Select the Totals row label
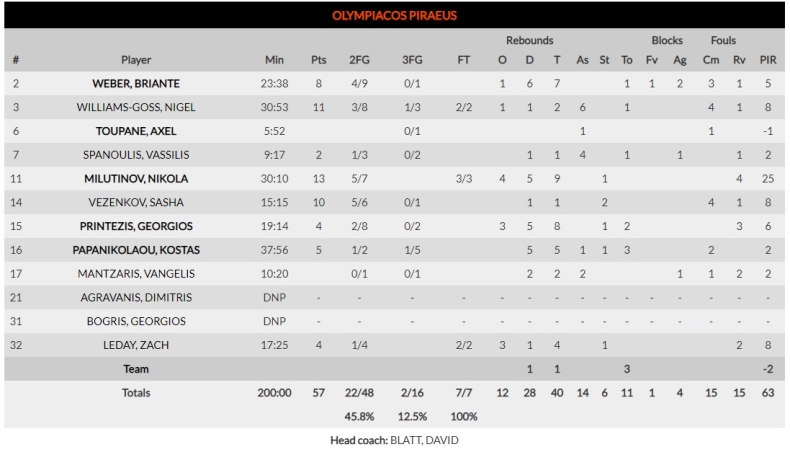 click(136, 393)
